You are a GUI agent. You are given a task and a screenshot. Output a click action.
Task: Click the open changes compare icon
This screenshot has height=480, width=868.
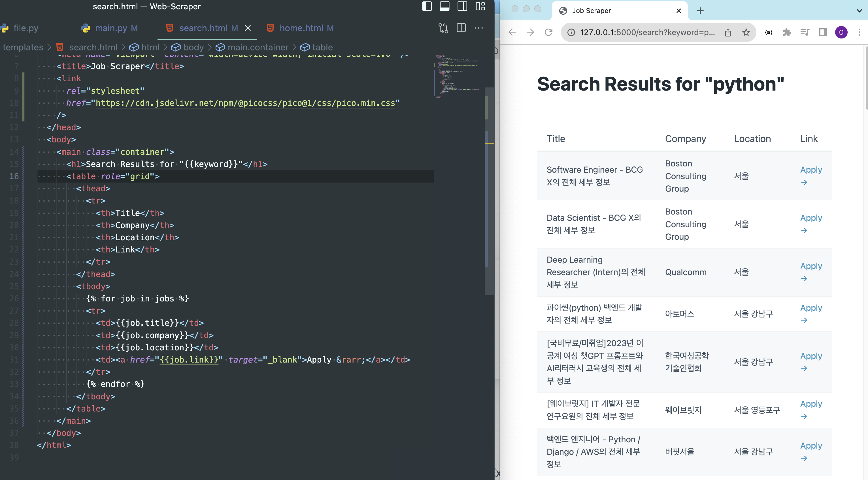tap(443, 28)
